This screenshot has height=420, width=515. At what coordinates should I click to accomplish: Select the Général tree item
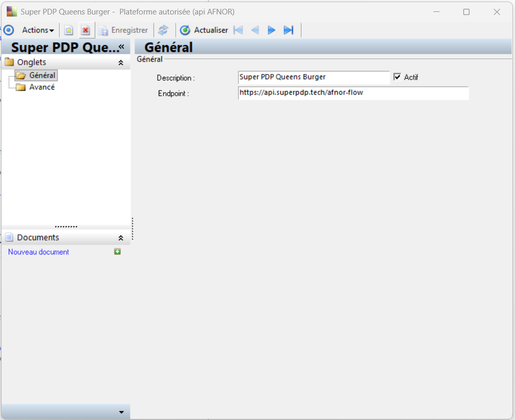pos(37,75)
